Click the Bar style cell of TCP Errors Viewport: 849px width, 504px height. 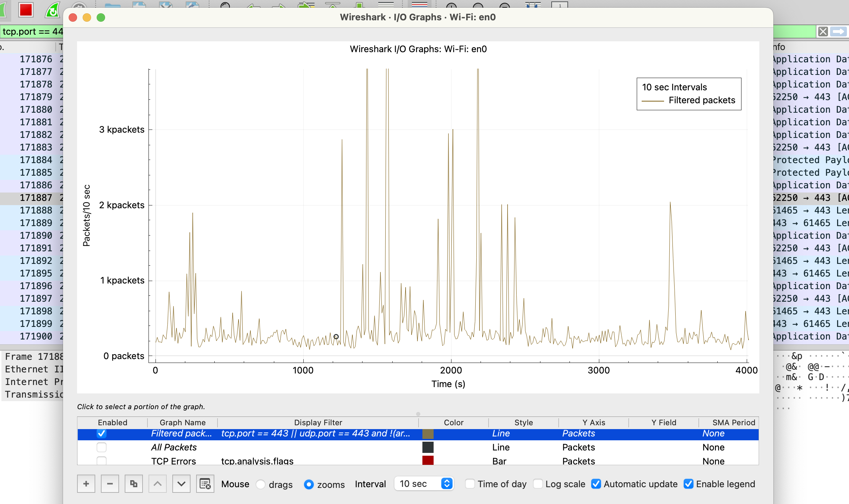click(x=499, y=461)
